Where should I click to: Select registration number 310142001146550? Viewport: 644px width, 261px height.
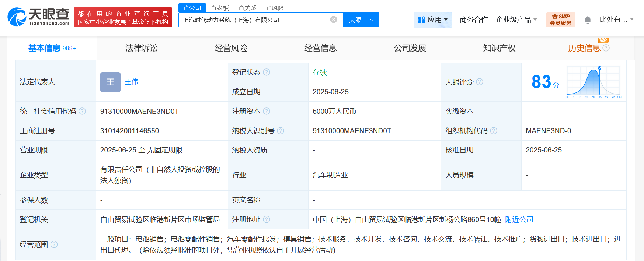[x=129, y=131]
